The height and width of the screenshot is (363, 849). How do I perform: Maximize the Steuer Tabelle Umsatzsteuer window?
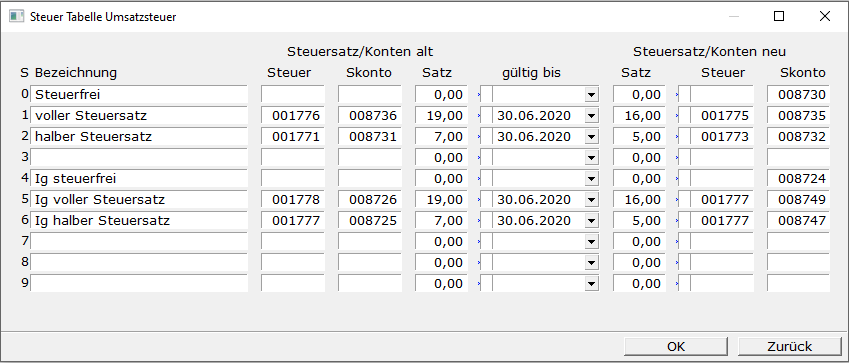(779, 16)
